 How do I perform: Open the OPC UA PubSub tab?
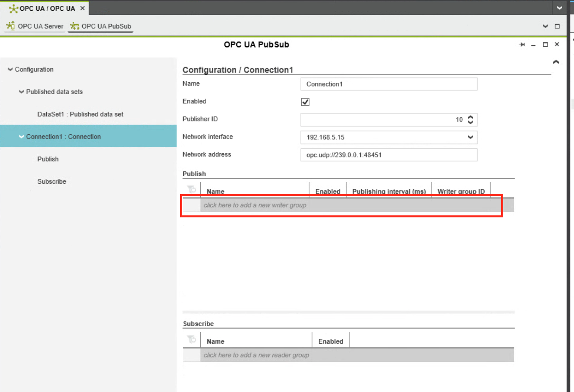(101, 26)
